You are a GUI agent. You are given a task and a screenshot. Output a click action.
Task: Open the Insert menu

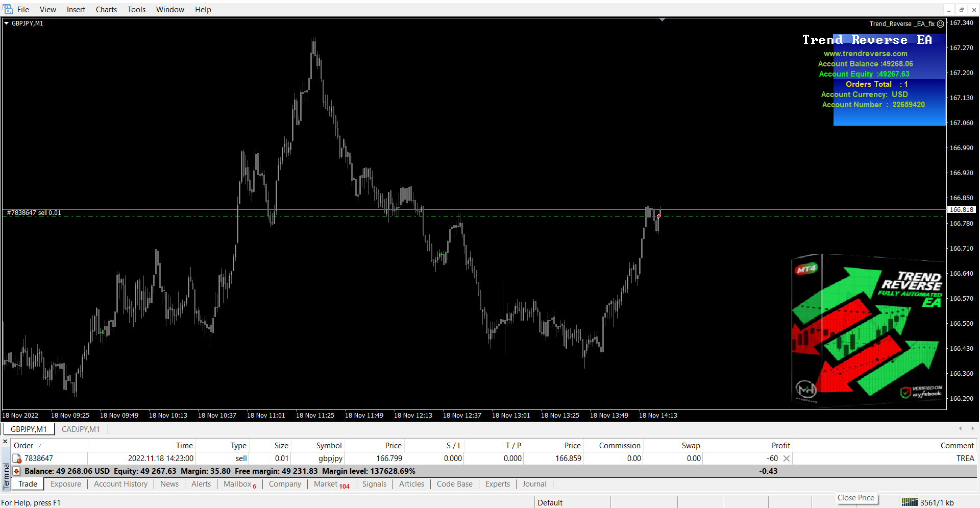[x=76, y=9]
